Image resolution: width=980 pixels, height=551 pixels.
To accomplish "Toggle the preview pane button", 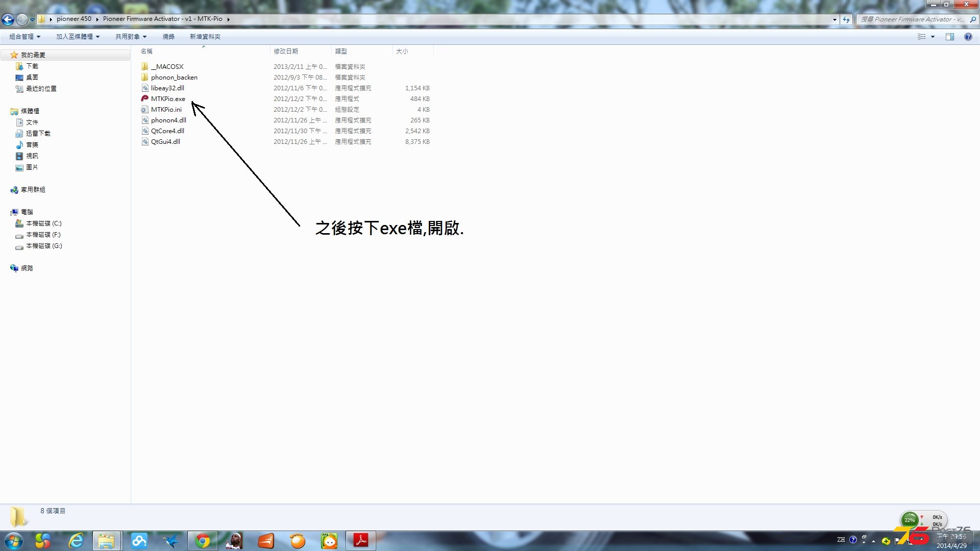I will click(x=950, y=37).
